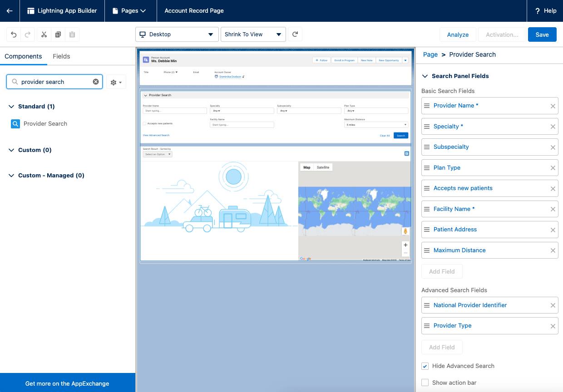
Task: Switch map to Satellite view
Action: 323,167
